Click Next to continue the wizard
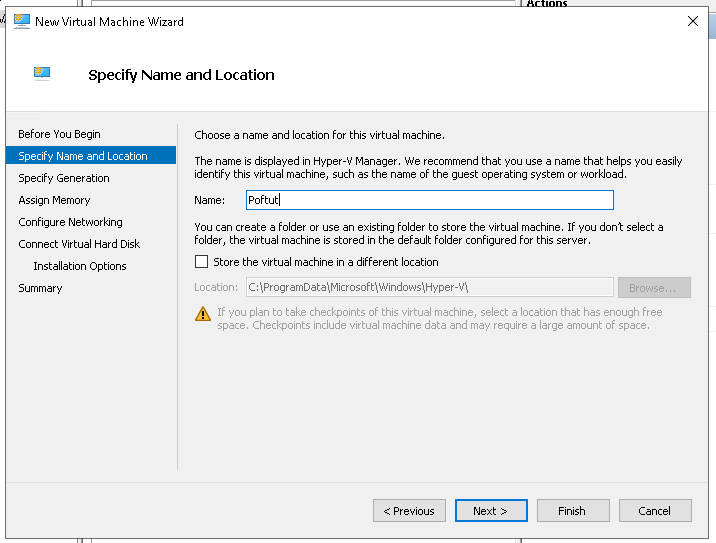This screenshot has width=716, height=543. click(491, 511)
